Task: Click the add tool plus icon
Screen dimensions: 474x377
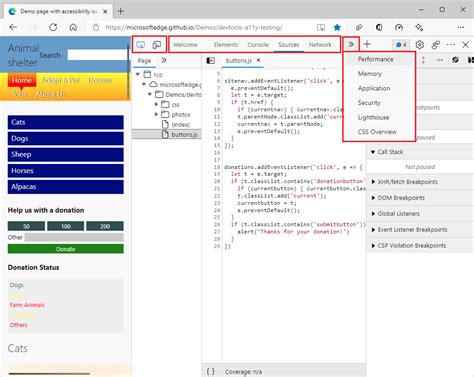Action: coord(367,44)
